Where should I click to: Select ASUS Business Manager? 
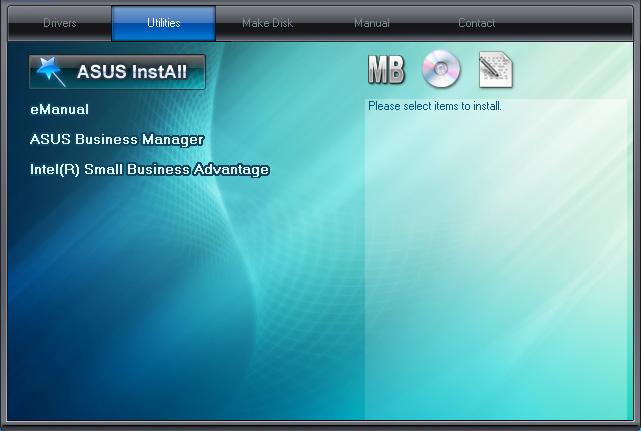(117, 139)
